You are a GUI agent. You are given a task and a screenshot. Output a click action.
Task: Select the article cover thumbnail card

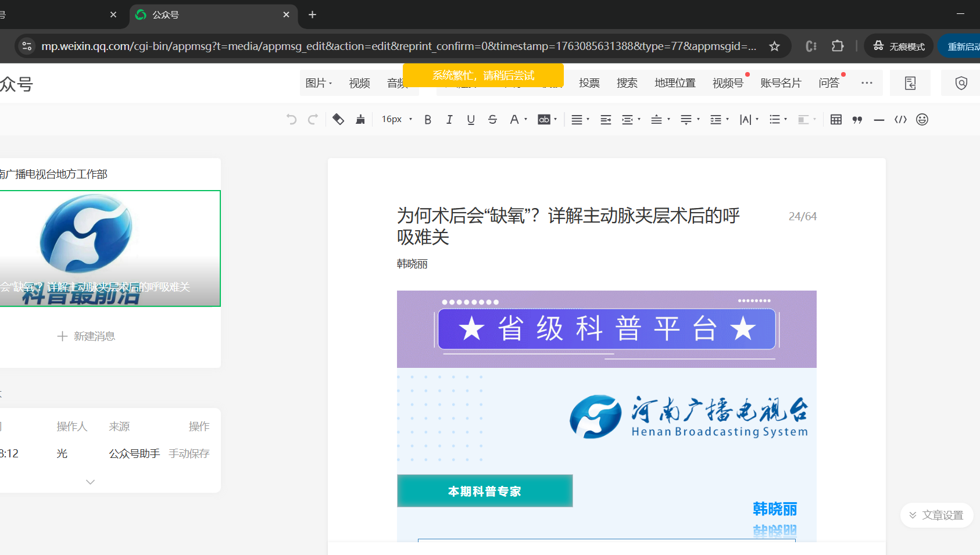110,248
